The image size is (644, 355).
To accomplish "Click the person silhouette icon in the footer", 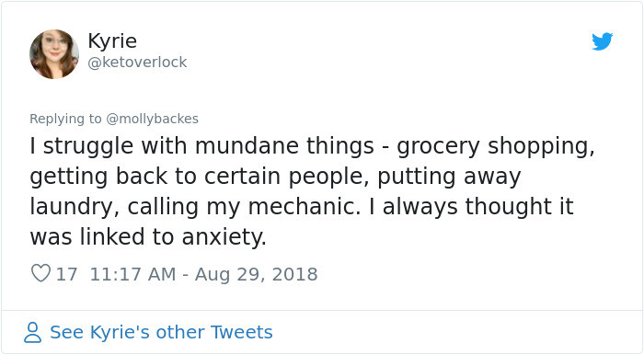I will point(32,332).
